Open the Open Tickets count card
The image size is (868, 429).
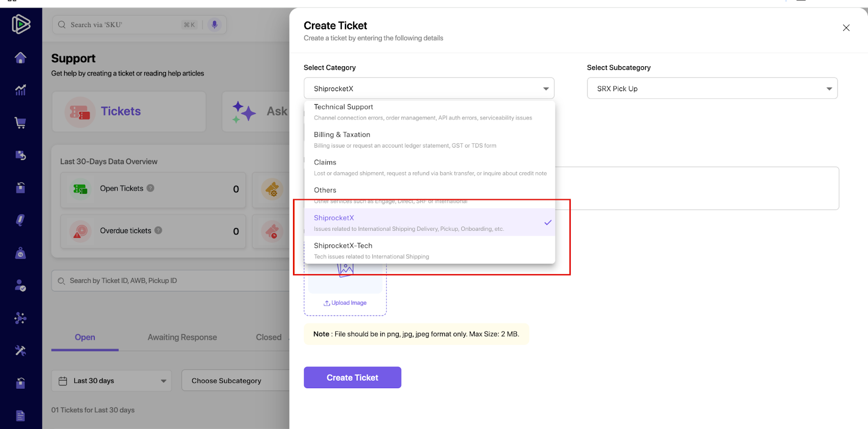[153, 190]
